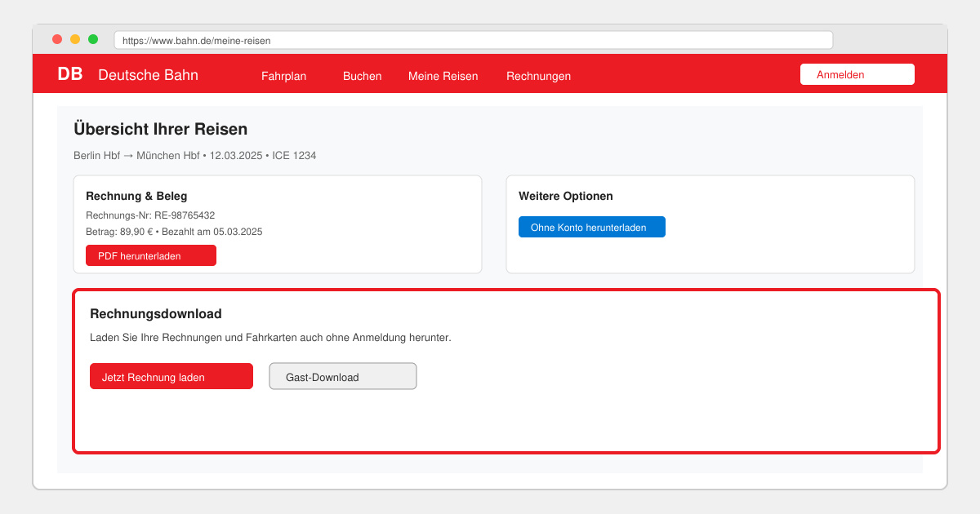Viewport: 980px width, 514px height.
Task: Click the Jetzt Rechnung laden button
Action: 171,376
